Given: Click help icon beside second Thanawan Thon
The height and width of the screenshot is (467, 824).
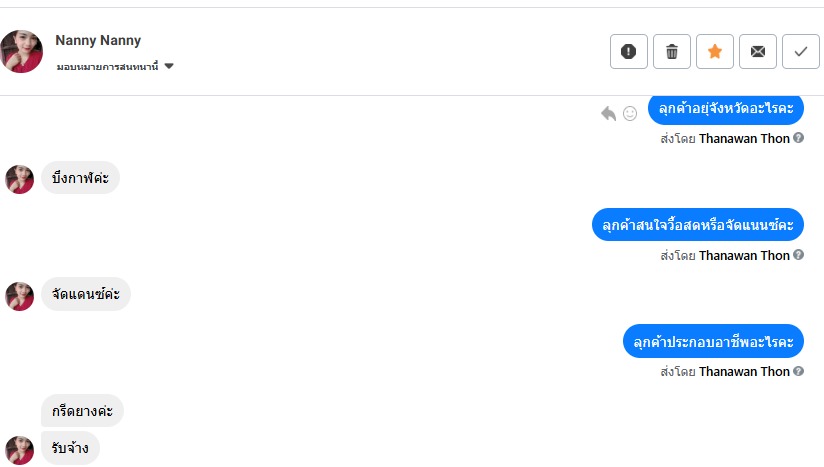Looking at the screenshot, I should [798, 255].
